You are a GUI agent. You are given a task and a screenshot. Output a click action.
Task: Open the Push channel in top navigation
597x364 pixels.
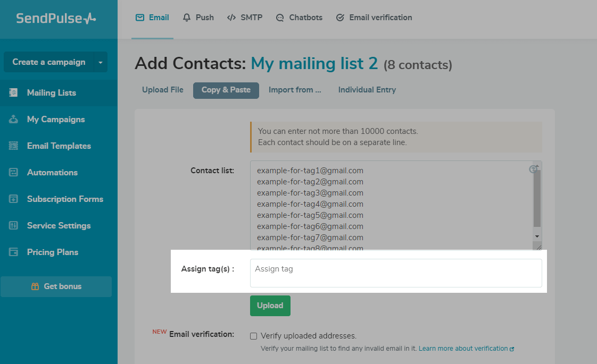coord(198,18)
